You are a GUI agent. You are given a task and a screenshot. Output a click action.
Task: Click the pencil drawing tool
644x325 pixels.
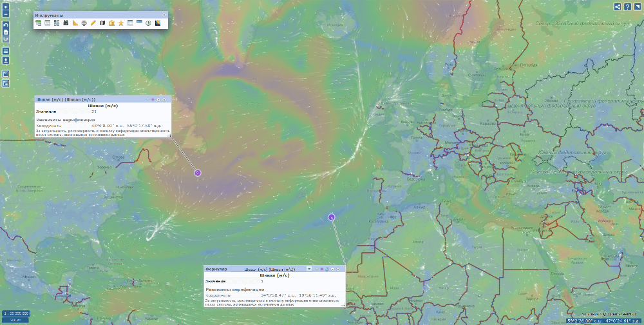point(93,23)
